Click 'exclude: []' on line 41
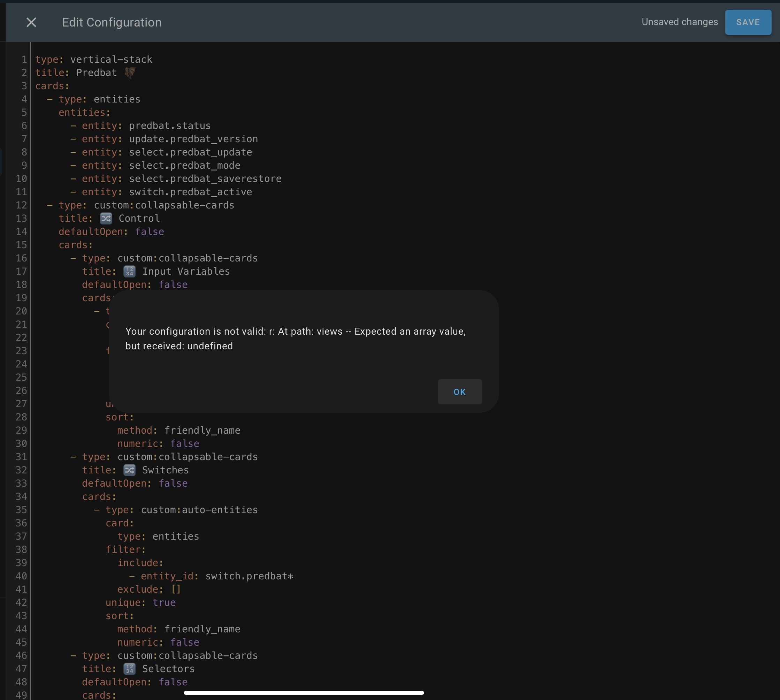 pos(149,589)
